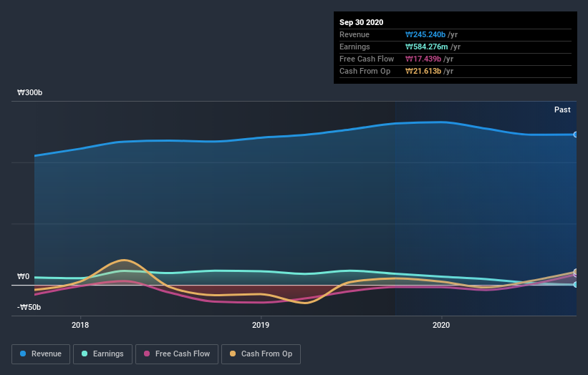588x375 pixels.
Task: Click the ₩0 y-axis label
Action: tap(23, 276)
